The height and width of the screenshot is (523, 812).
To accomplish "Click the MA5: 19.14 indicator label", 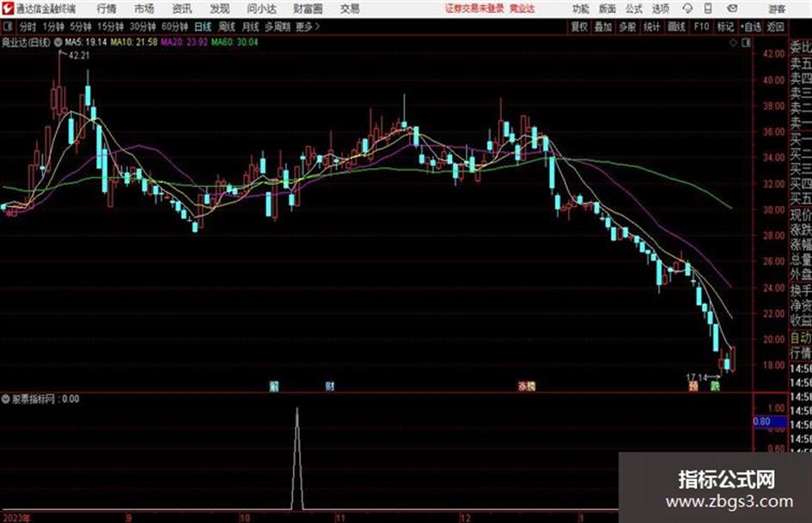I will point(86,42).
